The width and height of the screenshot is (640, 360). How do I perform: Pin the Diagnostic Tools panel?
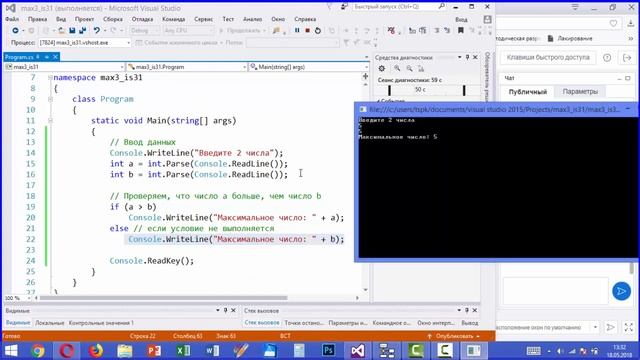click(467, 58)
